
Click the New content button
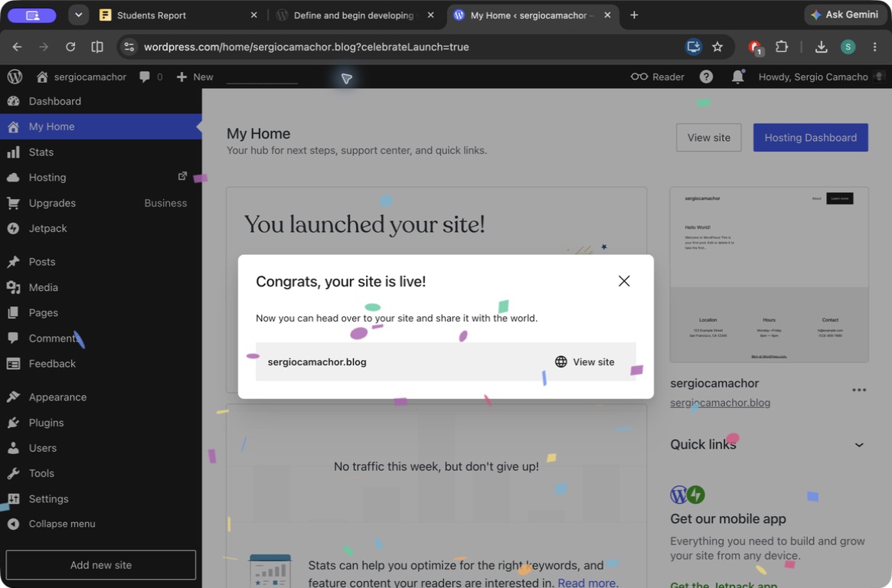click(x=195, y=77)
